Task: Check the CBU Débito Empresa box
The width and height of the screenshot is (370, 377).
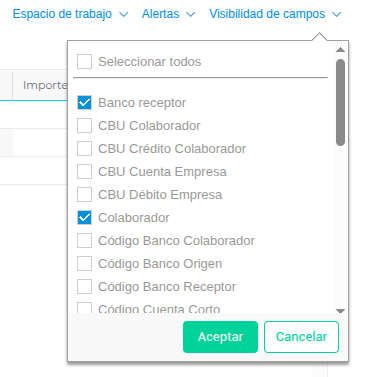Action: pyautogui.click(x=84, y=195)
